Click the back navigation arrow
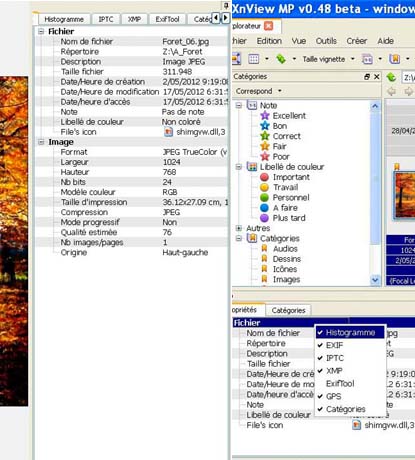 391,91
